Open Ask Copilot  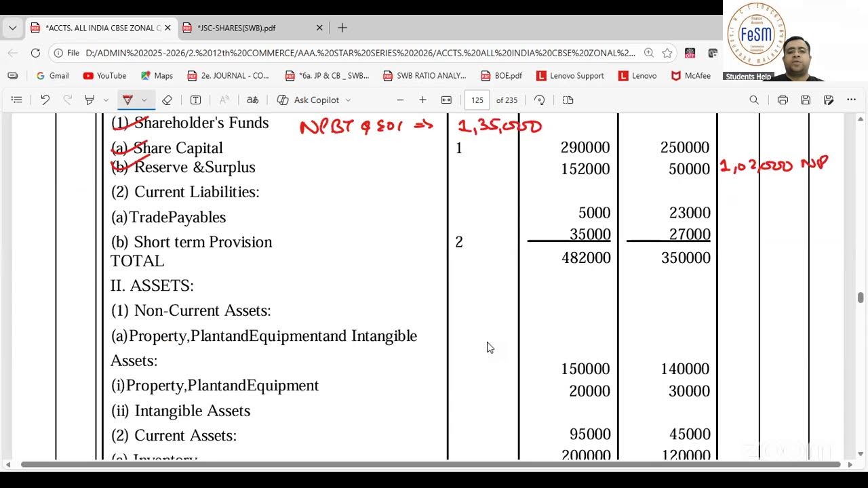(x=309, y=100)
